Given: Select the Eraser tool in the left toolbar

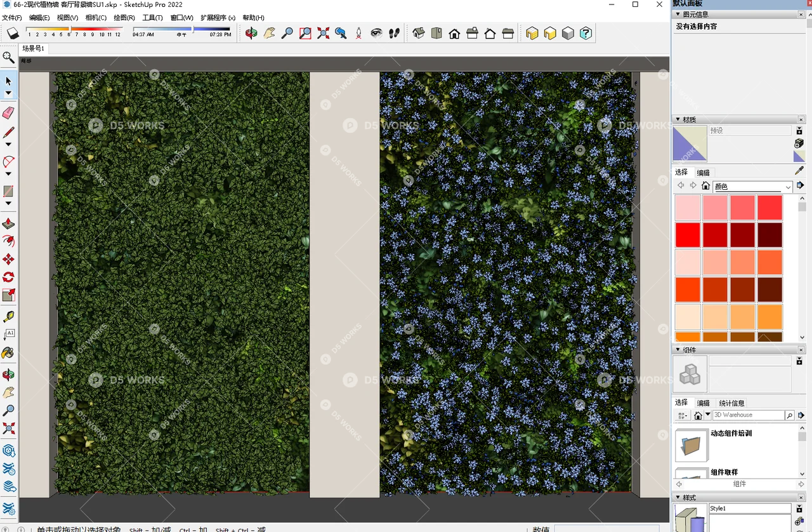Looking at the screenshot, I should [x=8, y=112].
